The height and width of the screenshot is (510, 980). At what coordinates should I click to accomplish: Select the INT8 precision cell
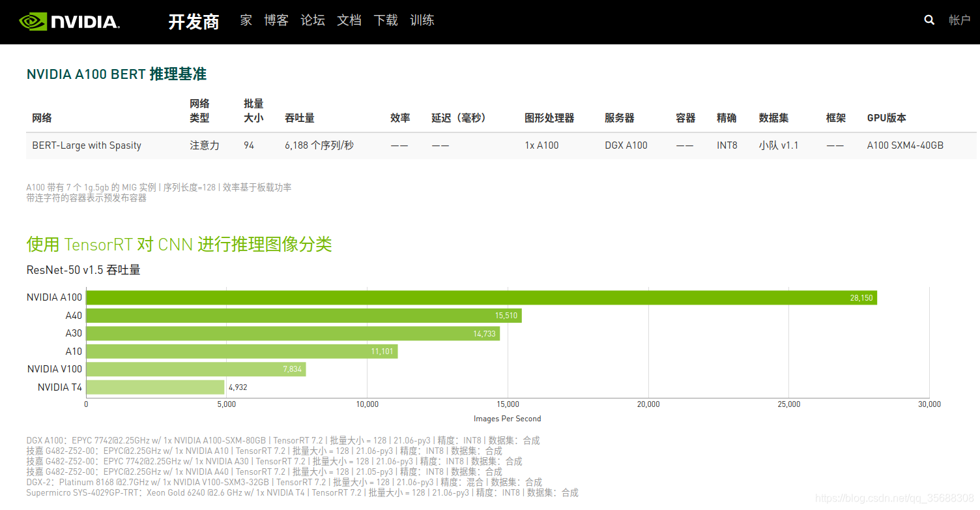click(727, 145)
